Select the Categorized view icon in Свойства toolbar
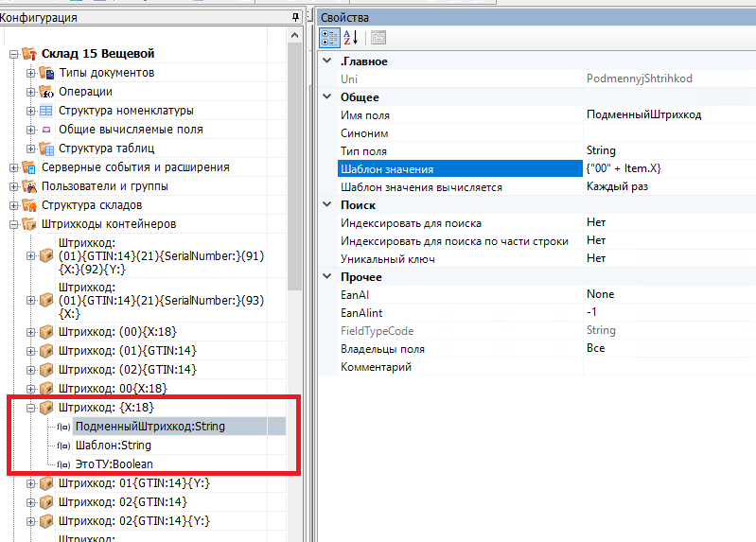This screenshot has width=756, height=542. pos(330,38)
